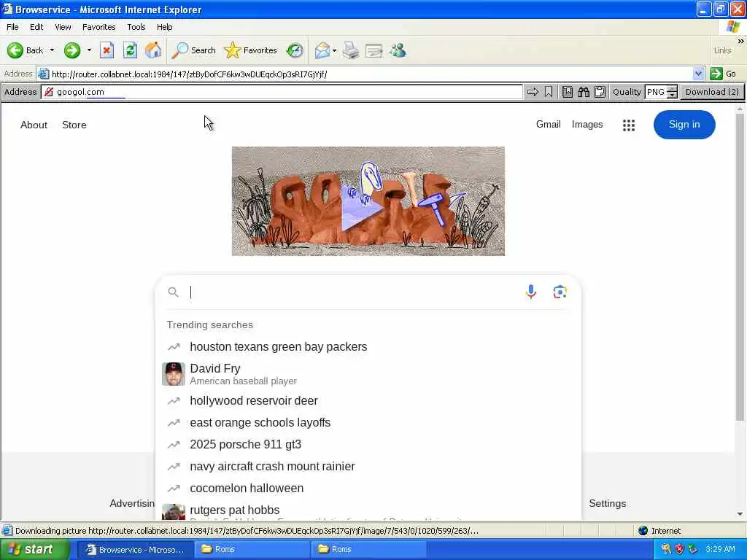747x560 pixels.
Task: Click the About link
Action: pos(34,125)
